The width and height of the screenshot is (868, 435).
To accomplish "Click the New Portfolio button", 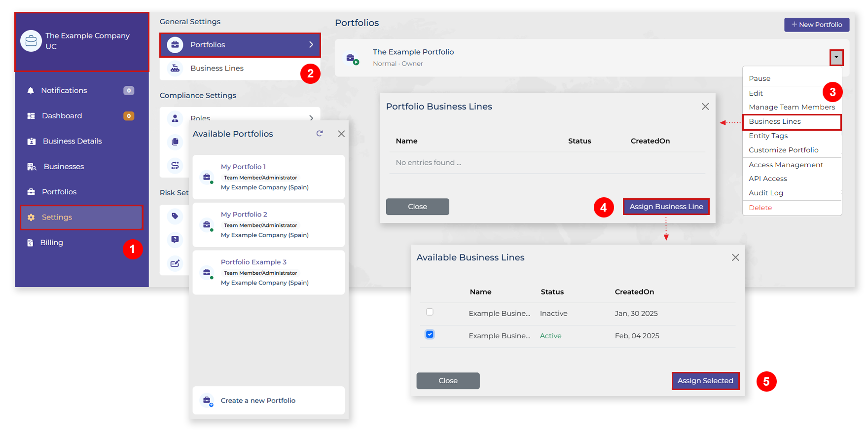I will tap(817, 25).
